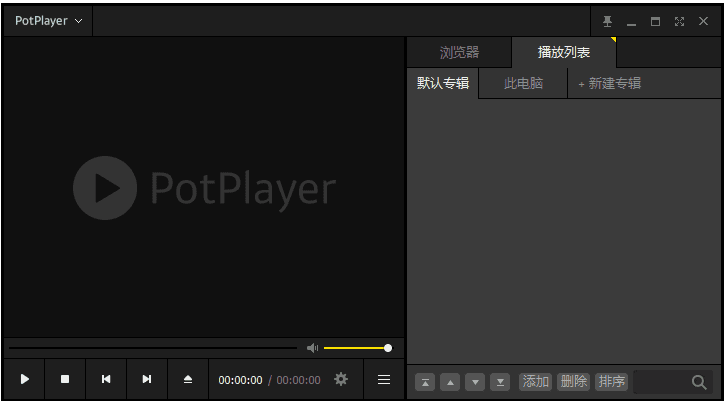Select the 播放列表 tab
Screen dimensions: 724x401
[x=564, y=52]
